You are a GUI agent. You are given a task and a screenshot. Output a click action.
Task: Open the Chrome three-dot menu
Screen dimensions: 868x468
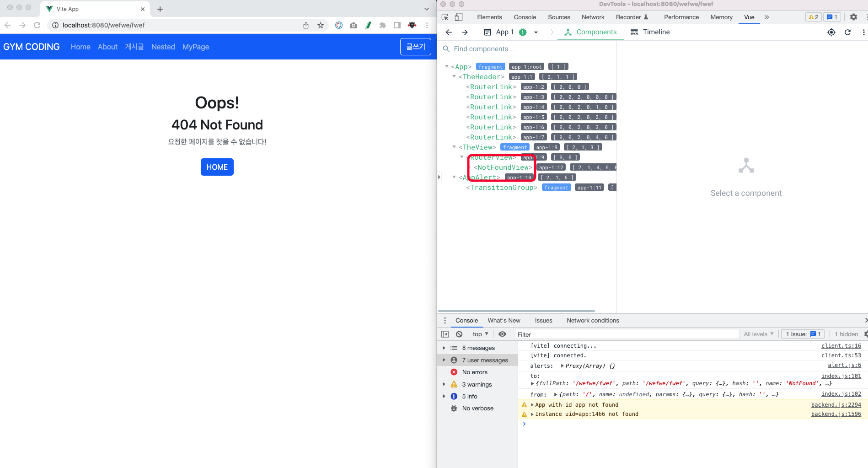(427, 25)
